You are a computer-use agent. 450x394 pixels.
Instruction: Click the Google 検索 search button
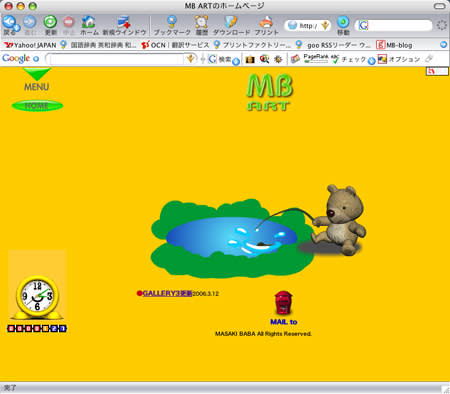[220, 59]
